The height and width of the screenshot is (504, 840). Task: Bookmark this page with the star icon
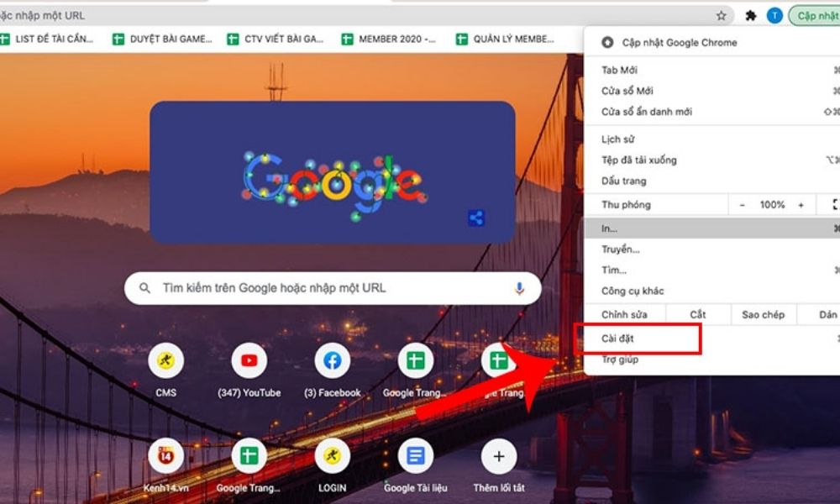721,15
